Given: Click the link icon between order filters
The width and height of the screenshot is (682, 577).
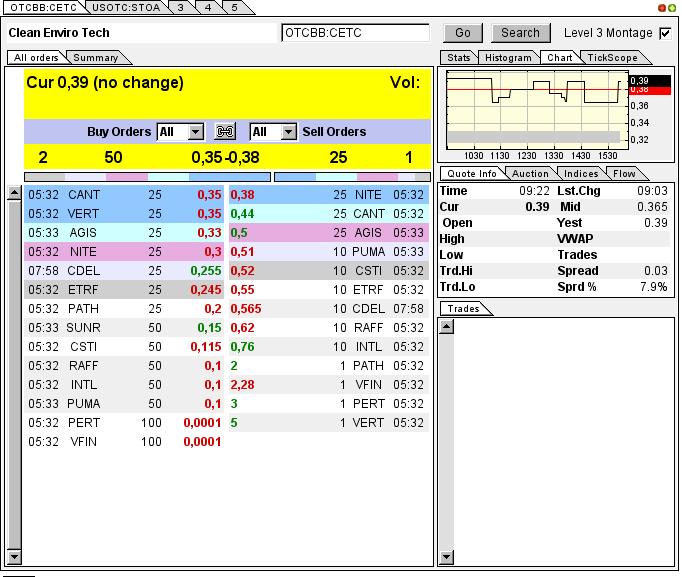Looking at the screenshot, I should pyautogui.click(x=225, y=131).
